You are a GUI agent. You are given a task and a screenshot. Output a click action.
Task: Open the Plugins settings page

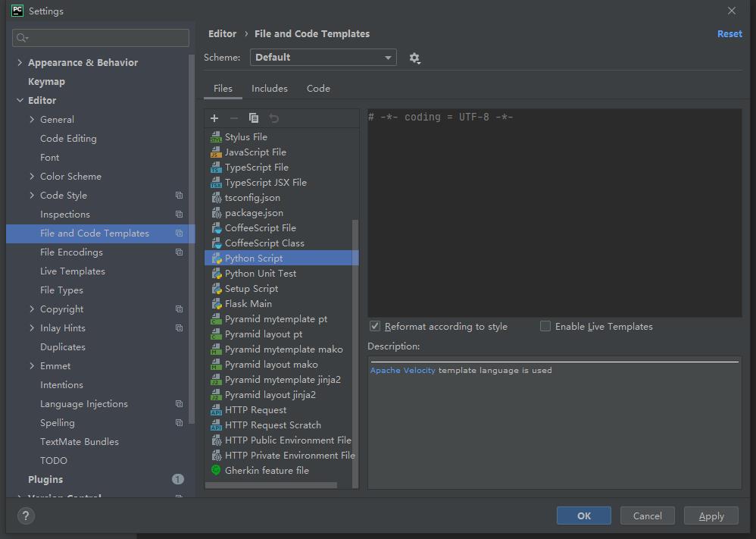click(x=45, y=480)
